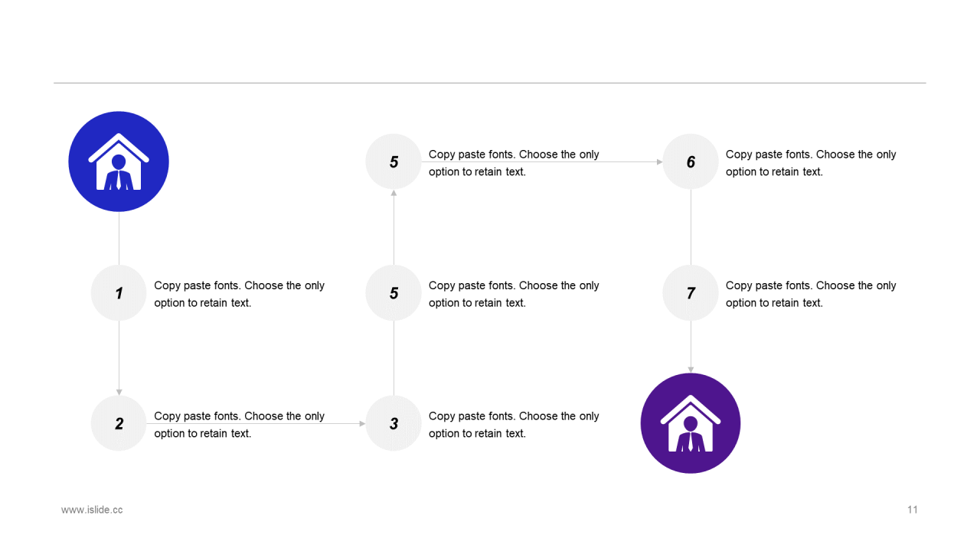Screen dimensions: 980x551
Task: Click the text beside step 1
Action: tap(240, 294)
